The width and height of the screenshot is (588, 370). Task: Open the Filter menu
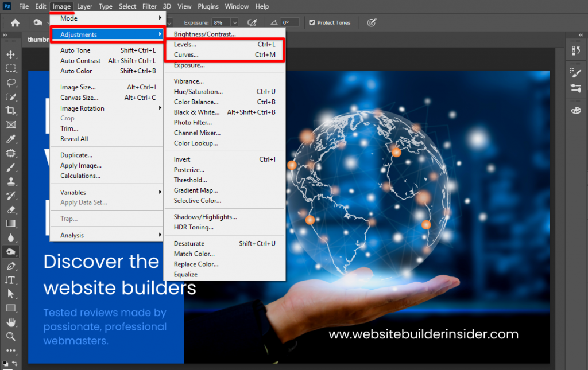click(149, 6)
